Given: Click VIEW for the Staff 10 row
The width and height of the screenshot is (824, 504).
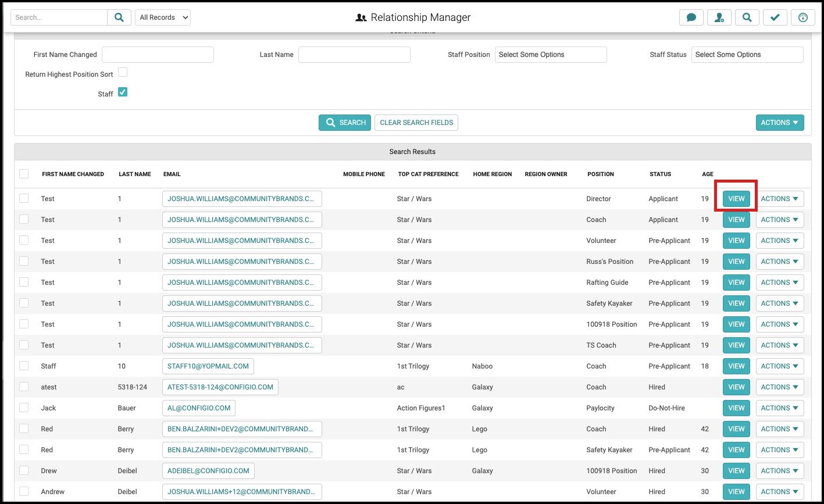Looking at the screenshot, I should coord(736,366).
